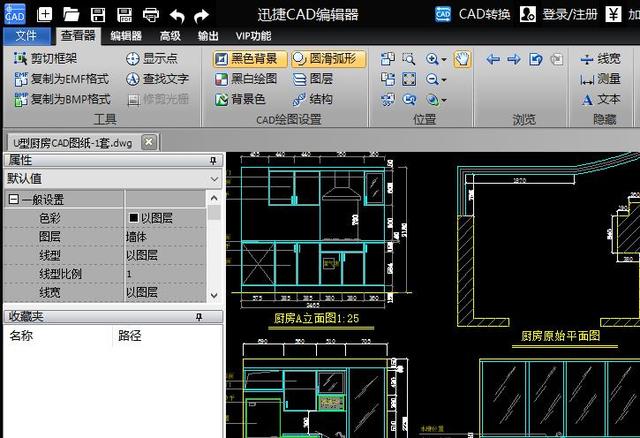
Task: Close the U型厨房CAD图纸 document tab
Action: click(149, 142)
